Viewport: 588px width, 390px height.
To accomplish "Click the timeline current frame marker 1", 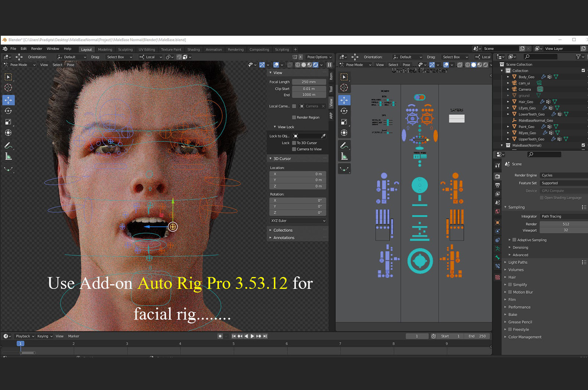I will point(21,343).
